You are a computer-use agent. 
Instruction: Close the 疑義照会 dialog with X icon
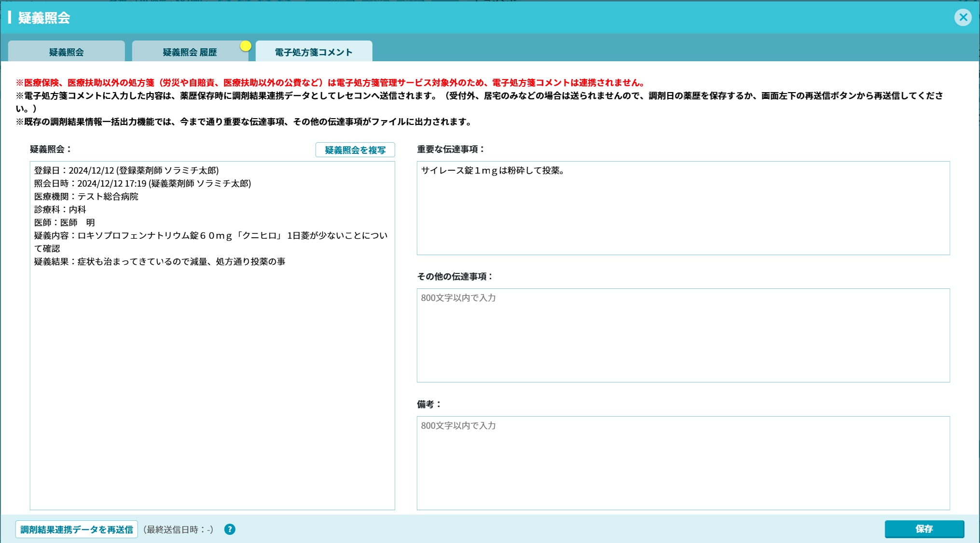[963, 18]
